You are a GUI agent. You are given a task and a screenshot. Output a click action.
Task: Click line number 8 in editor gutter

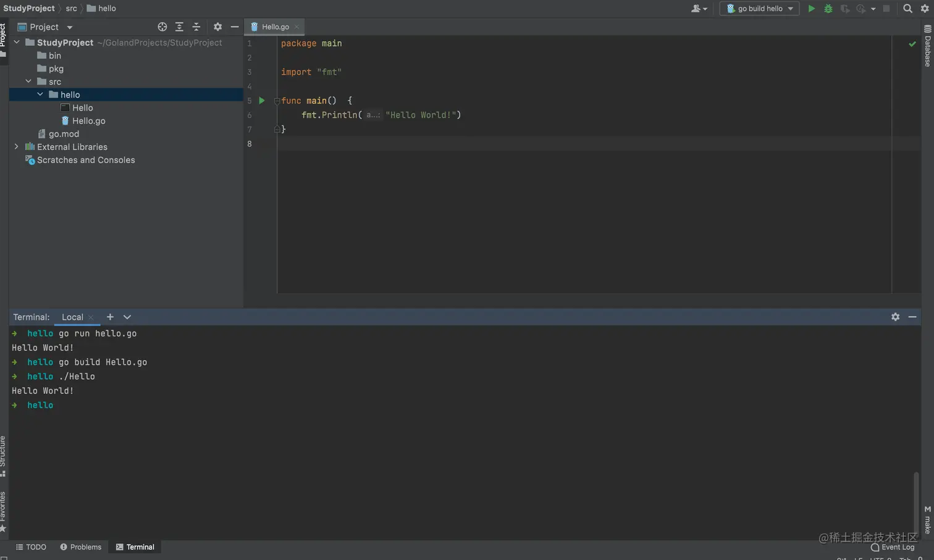tap(250, 144)
